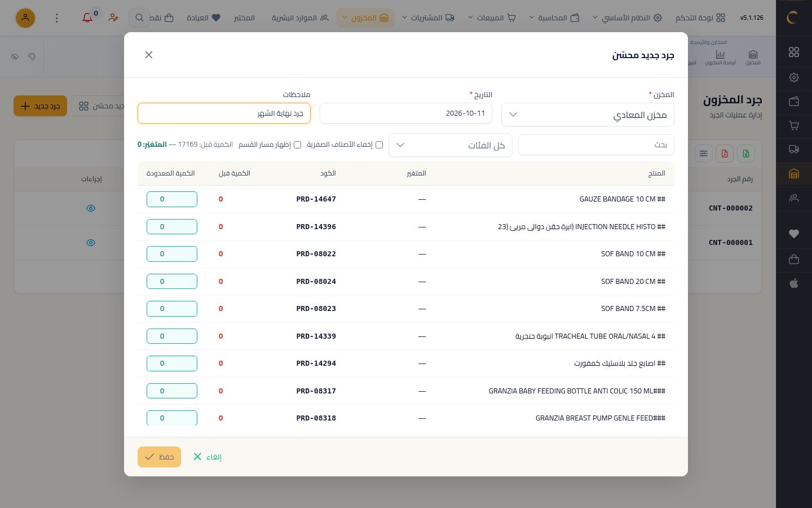Open المبيعات menu in top bar

click(x=492, y=18)
